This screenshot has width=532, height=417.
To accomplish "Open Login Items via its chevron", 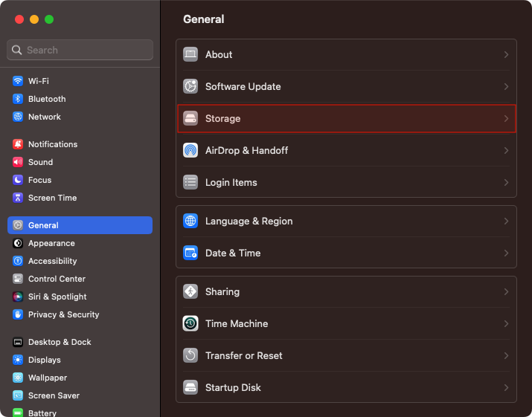I will [506, 182].
